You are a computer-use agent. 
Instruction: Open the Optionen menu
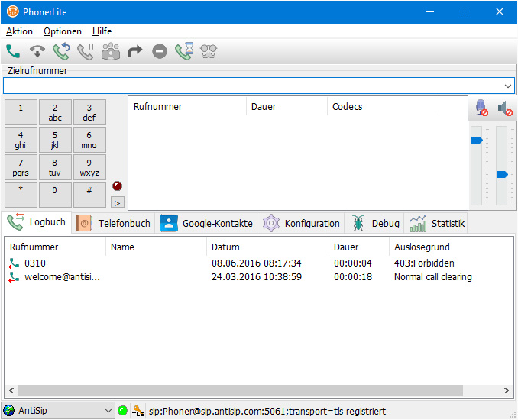63,31
